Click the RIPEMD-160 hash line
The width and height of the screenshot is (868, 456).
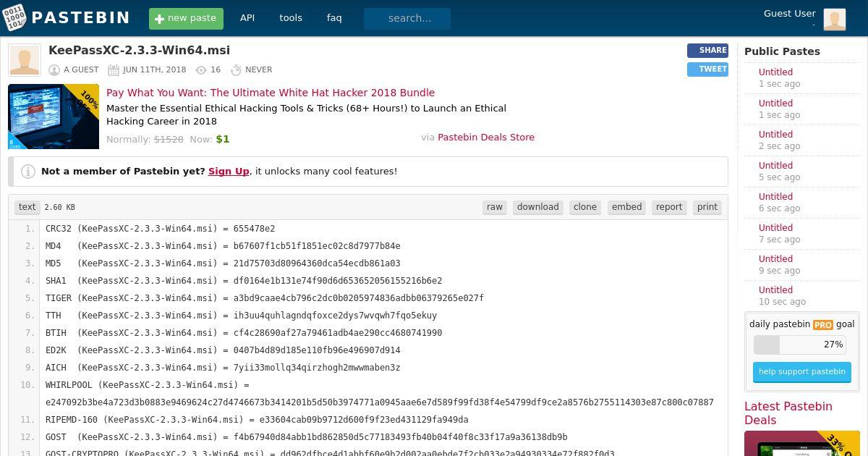tap(257, 420)
